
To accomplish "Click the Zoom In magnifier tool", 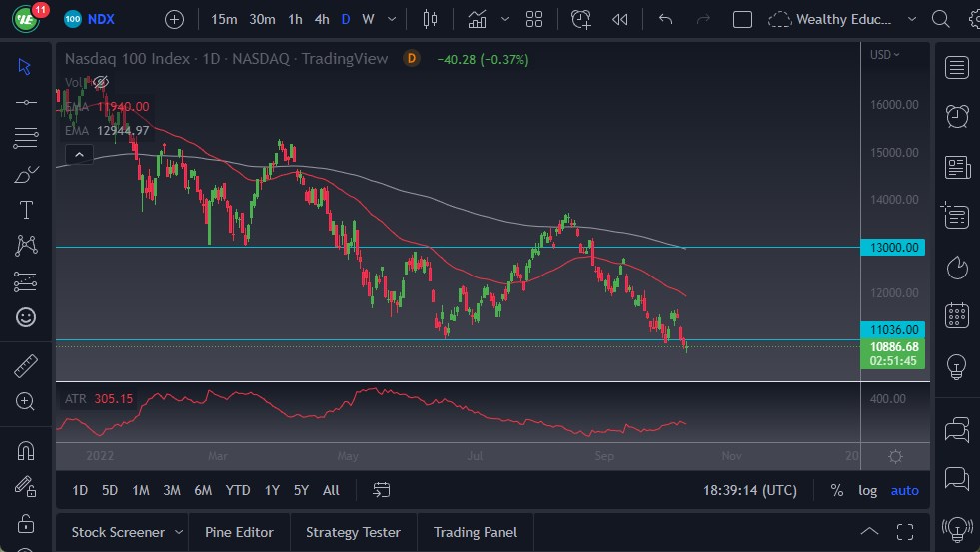I will (x=26, y=401).
